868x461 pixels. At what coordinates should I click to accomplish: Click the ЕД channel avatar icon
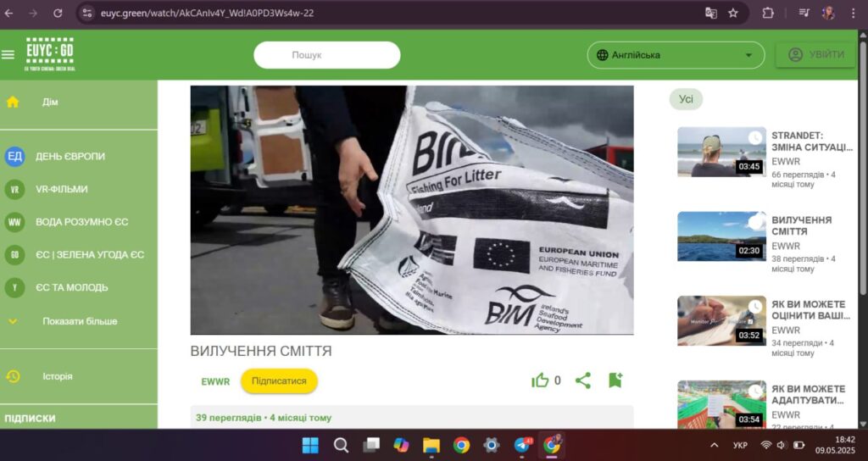click(x=15, y=157)
